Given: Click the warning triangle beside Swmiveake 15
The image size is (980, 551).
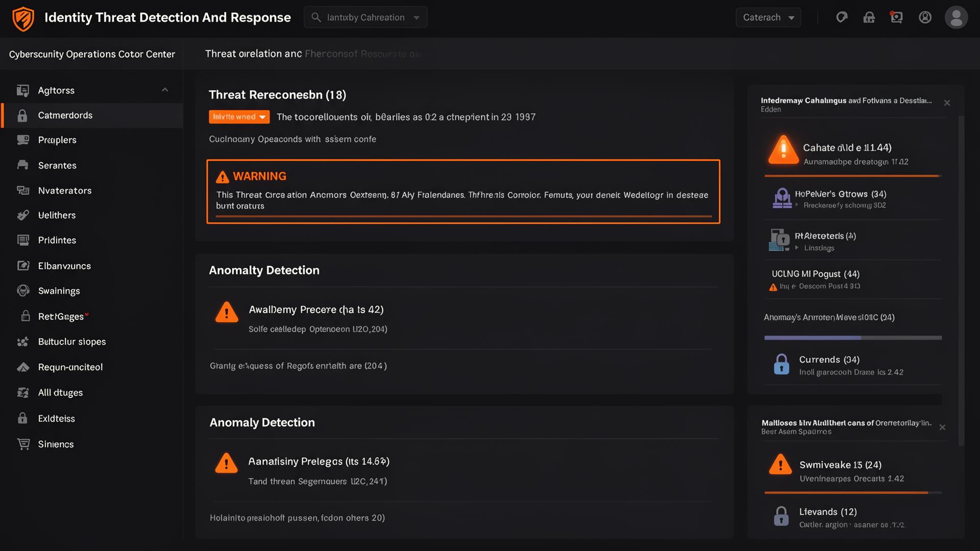Looking at the screenshot, I should pyautogui.click(x=780, y=465).
